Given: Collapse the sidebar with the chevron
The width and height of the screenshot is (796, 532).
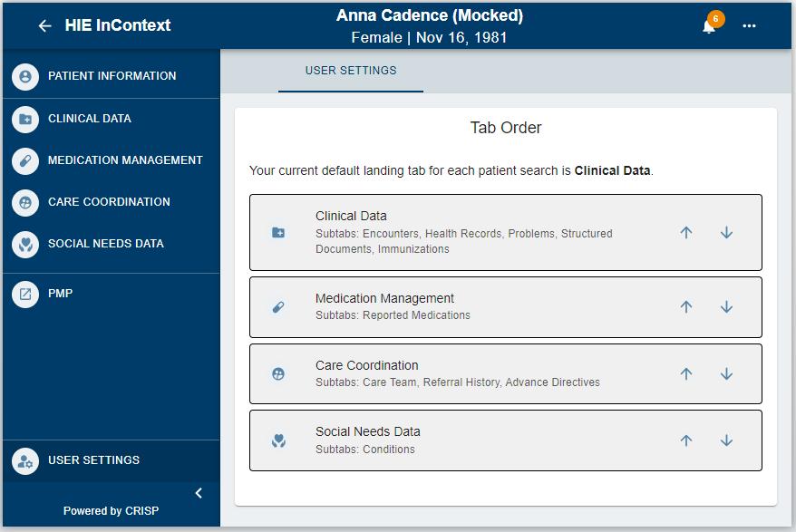Looking at the screenshot, I should 199,493.
